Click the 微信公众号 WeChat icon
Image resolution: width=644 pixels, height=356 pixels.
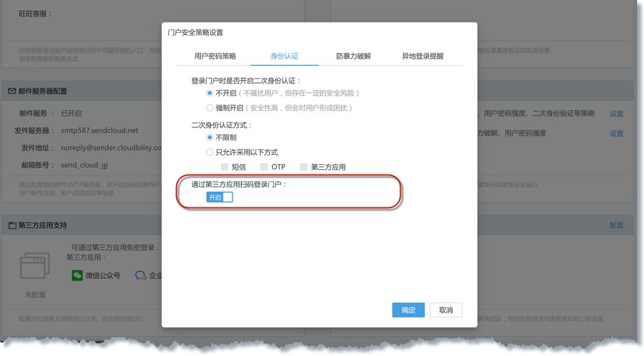(x=77, y=275)
